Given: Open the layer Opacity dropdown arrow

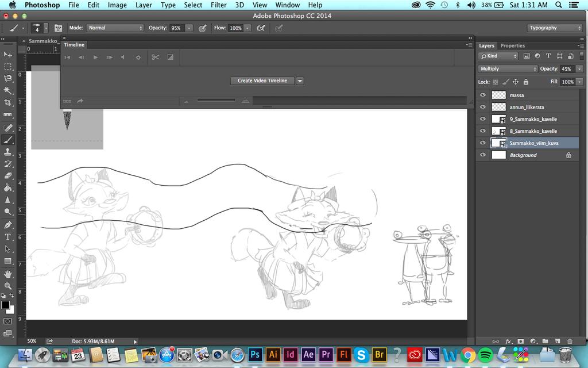Looking at the screenshot, I should 580,69.
